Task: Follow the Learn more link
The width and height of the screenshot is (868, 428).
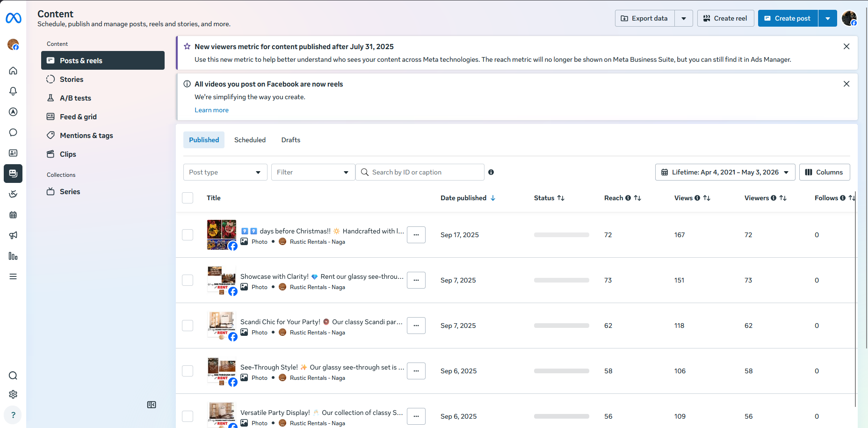Action: click(211, 110)
